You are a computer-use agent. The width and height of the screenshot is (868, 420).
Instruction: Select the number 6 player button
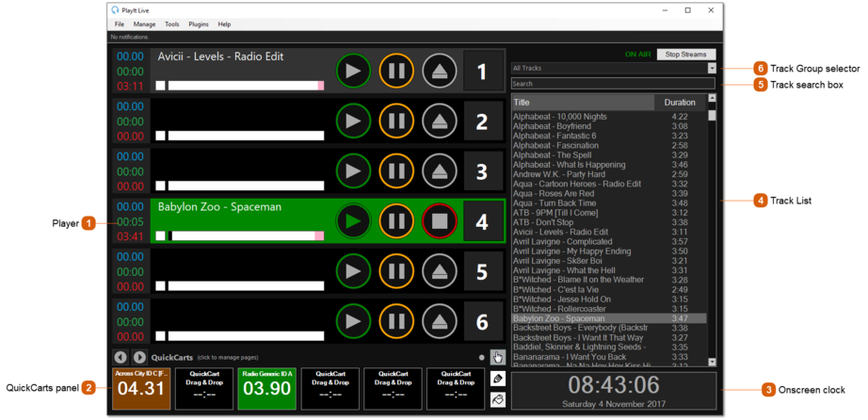483,321
